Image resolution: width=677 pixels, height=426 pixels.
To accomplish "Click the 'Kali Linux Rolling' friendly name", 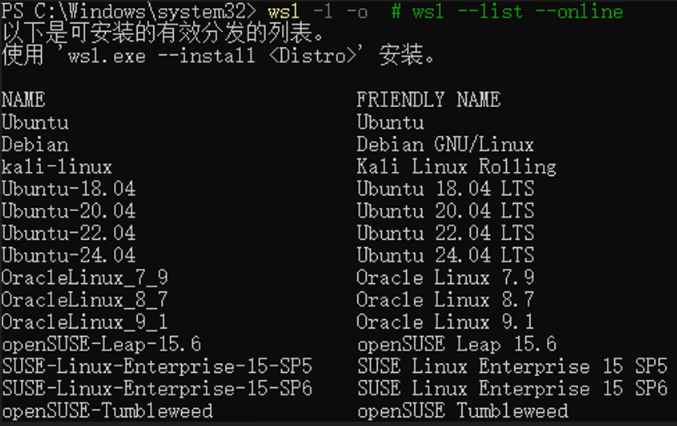I will pyautogui.click(x=456, y=166).
